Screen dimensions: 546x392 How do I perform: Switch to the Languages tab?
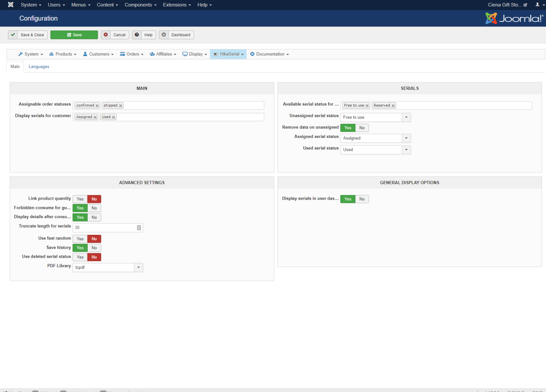point(39,67)
